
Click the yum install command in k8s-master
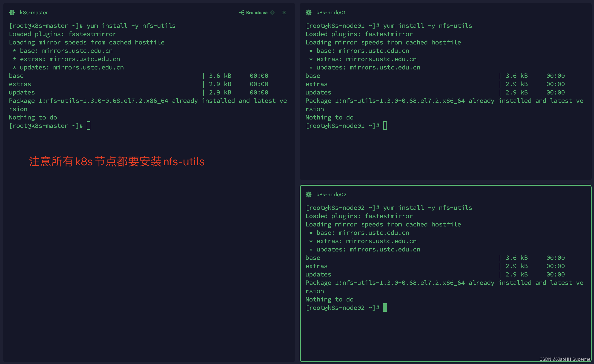(x=131, y=25)
